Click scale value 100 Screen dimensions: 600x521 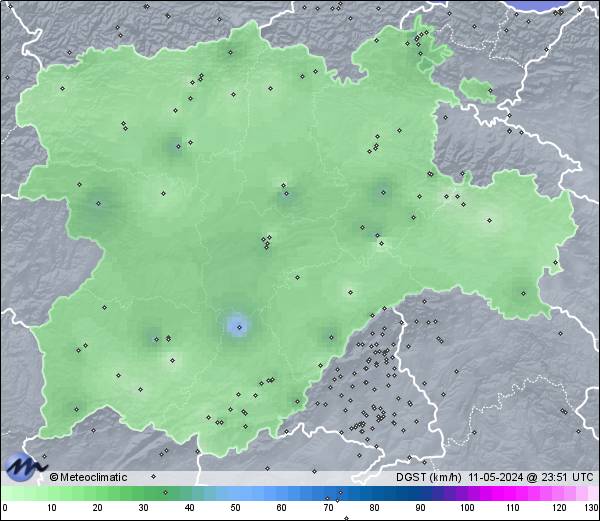tap(467, 508)
